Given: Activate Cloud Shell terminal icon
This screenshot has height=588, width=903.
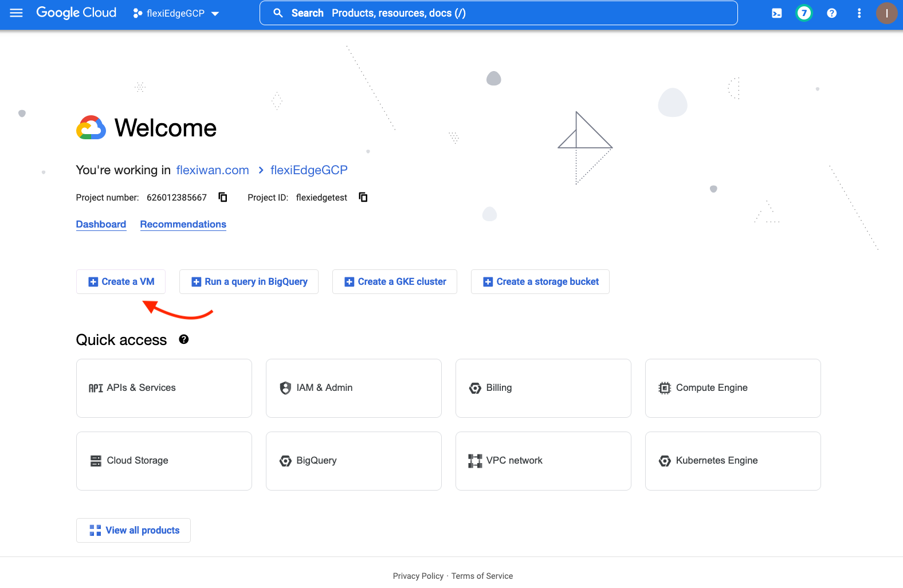Looking at the screenshot, I should (x=776, y=13).
